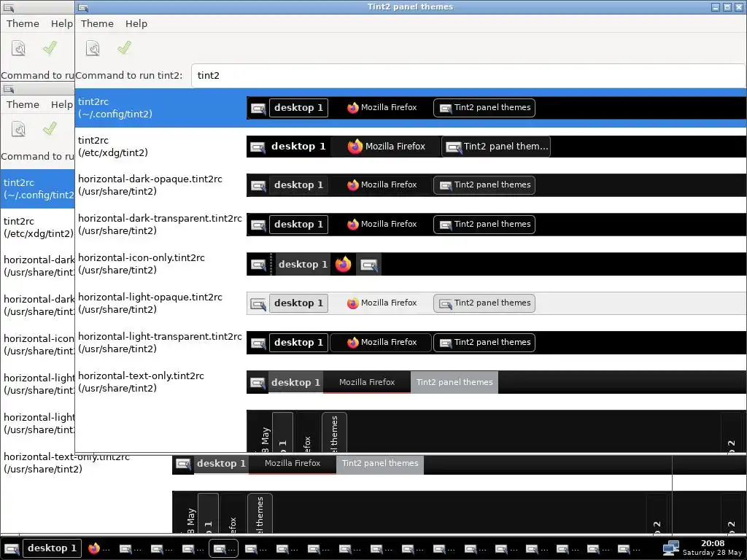
Task: Click the horizontal-text-only preview in the front window
Action: 496,382
